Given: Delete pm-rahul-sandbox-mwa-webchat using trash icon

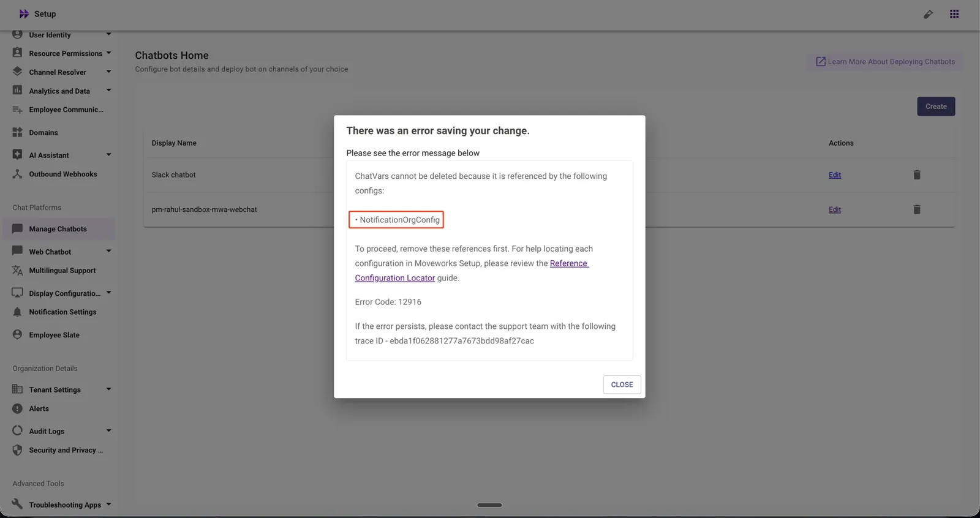Looking at the screenshot, I should (x=917, y=209).
